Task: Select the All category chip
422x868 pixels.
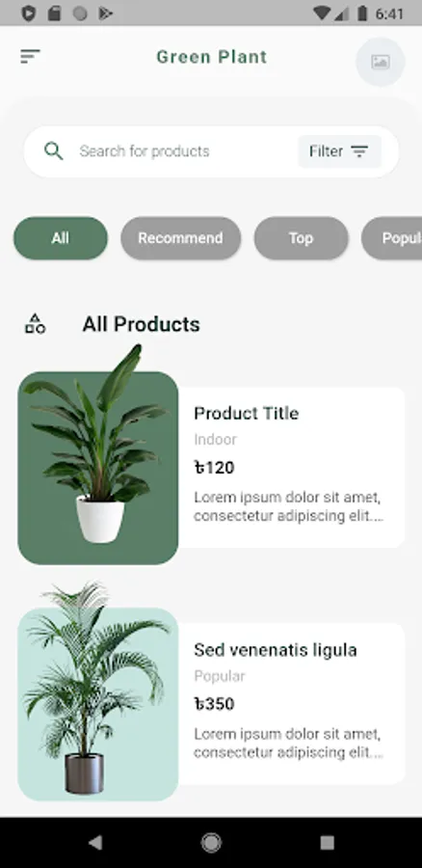Action: [61, 238]
